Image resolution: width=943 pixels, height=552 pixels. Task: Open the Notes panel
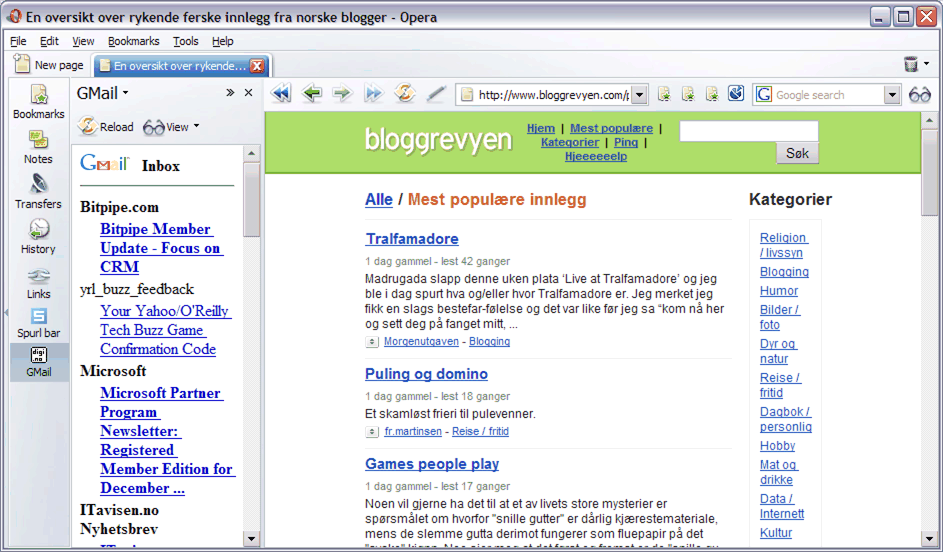38,147
